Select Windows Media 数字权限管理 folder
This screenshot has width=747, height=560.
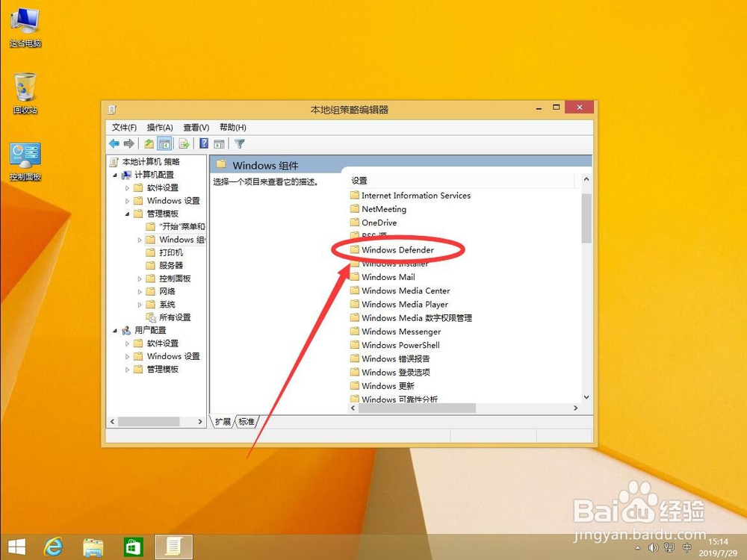pos(411,317)
